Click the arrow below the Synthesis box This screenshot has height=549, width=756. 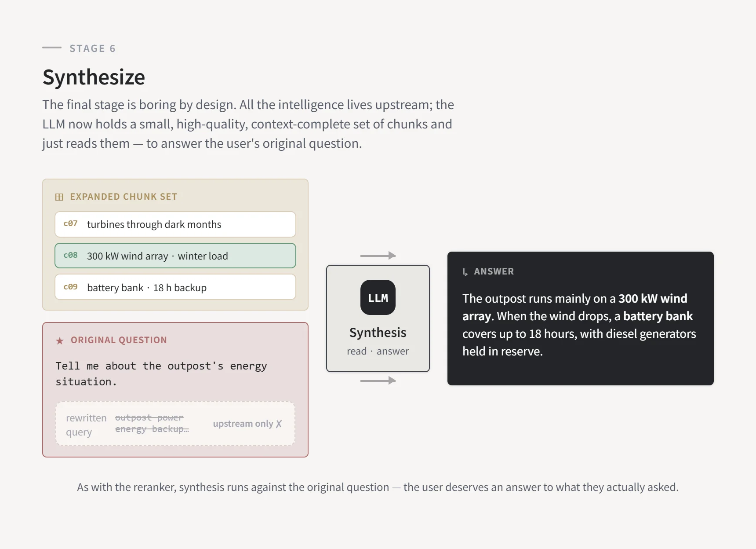pos(378,381)
